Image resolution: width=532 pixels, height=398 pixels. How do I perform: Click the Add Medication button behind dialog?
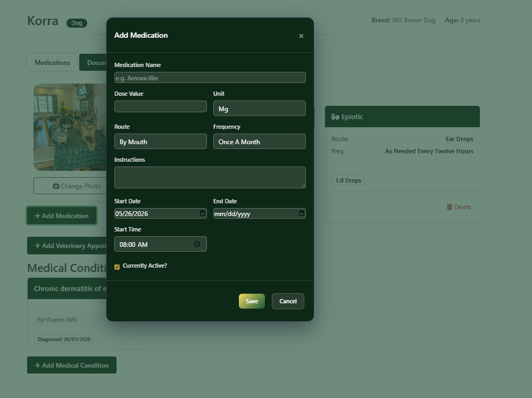tap(62, 216)
